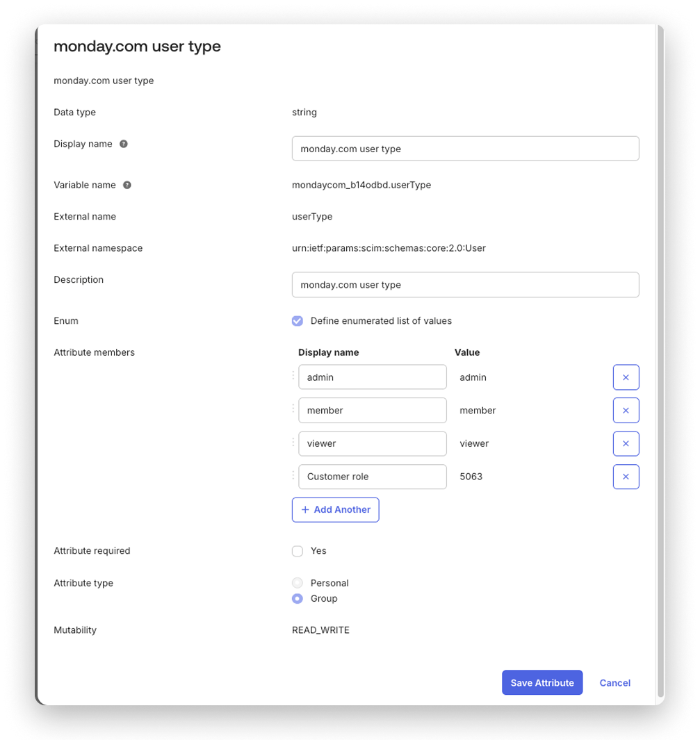Remove the Customer role attribute member
Viewport: 700px width, 740px height.
(x=626, y=477)
